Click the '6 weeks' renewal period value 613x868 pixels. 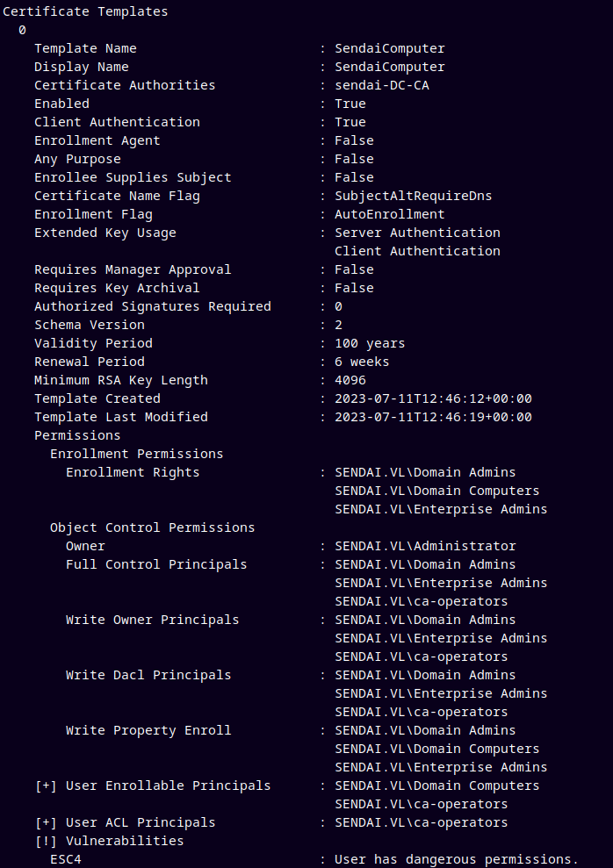pos(362,362)
